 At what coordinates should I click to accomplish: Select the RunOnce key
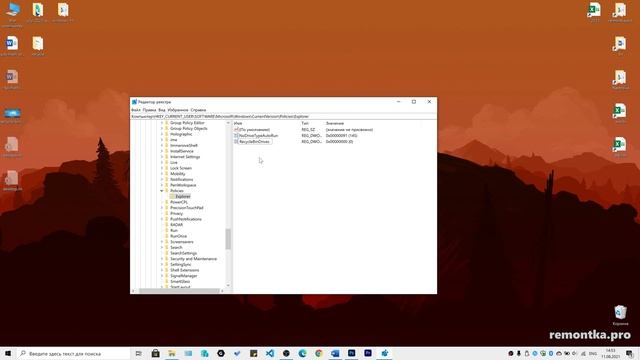pos(178,236)
